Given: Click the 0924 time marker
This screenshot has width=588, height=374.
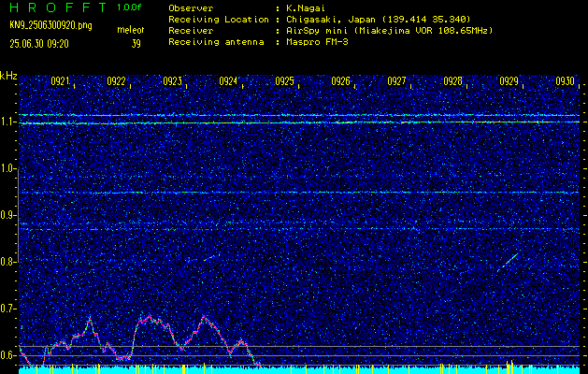Looking at the screenshot, I should click(x=228, y=81).
